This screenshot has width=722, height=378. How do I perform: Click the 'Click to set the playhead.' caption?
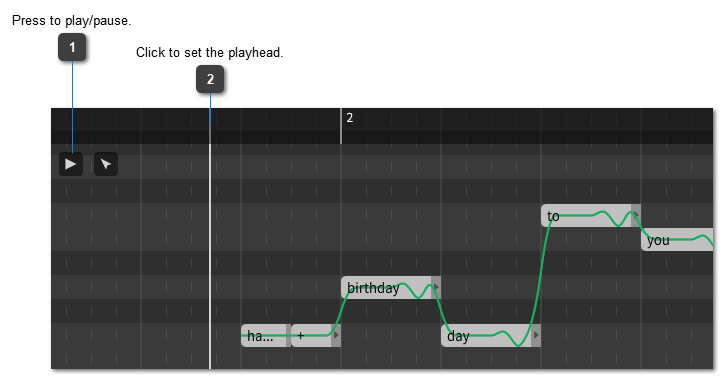[x=210, y=52]
